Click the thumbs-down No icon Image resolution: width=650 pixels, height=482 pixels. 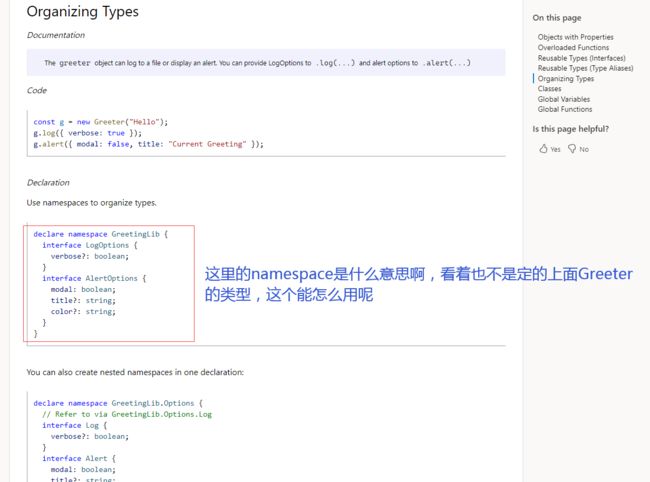point(572,149)
